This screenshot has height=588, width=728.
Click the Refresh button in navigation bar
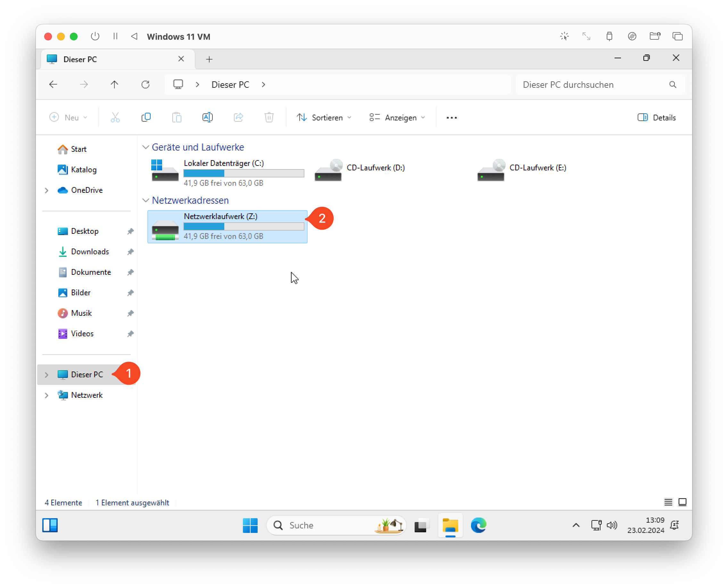[x=145, y=84]
